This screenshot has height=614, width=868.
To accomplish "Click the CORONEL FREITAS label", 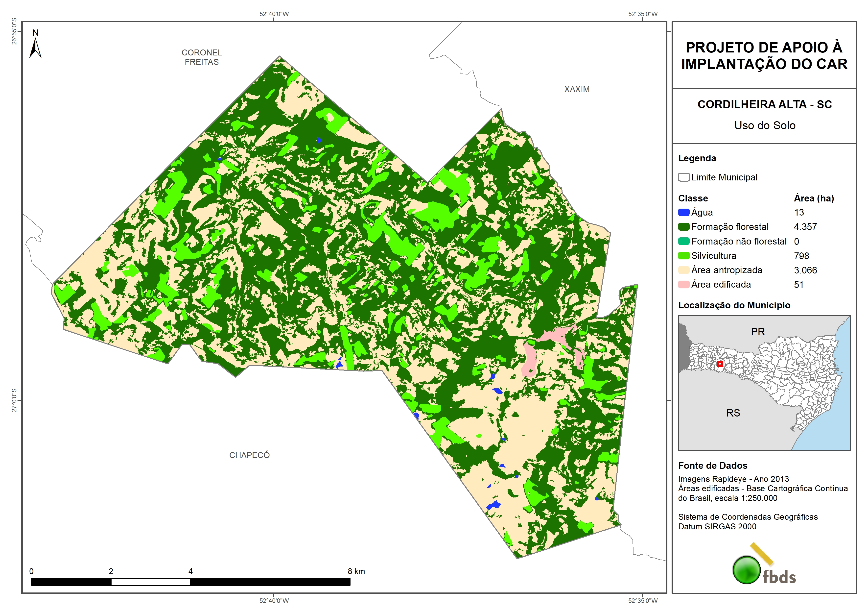I will tap(202, 57).
